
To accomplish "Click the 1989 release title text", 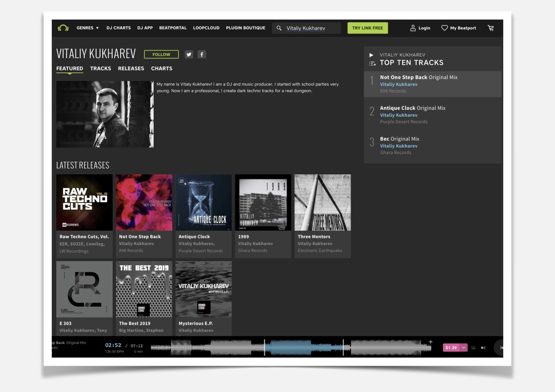I will tap(243, 237).
